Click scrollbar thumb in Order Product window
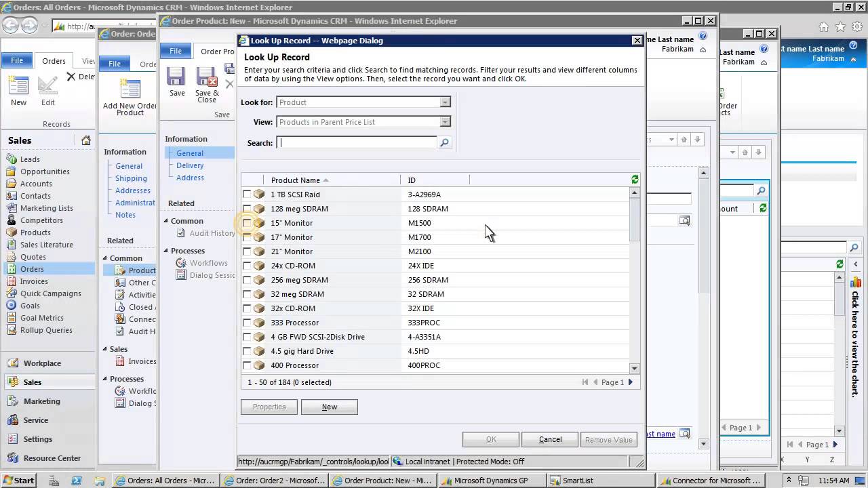 tap(703, 236)
